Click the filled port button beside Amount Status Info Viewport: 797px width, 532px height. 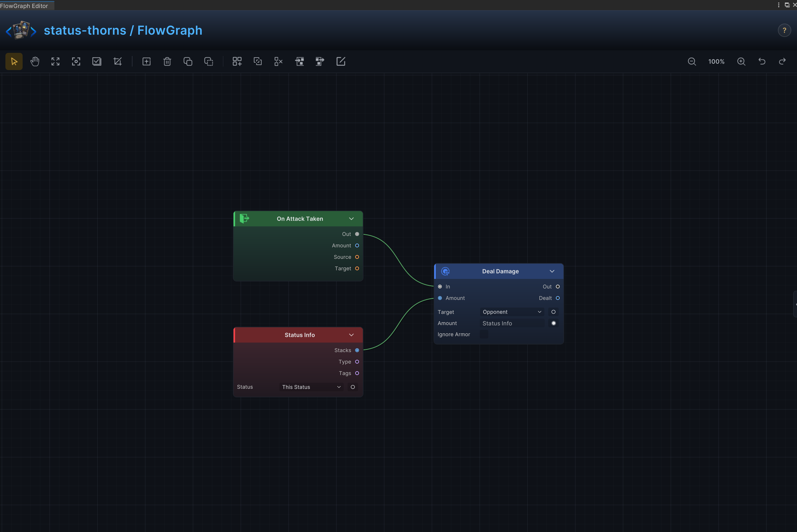coord(553,323)
